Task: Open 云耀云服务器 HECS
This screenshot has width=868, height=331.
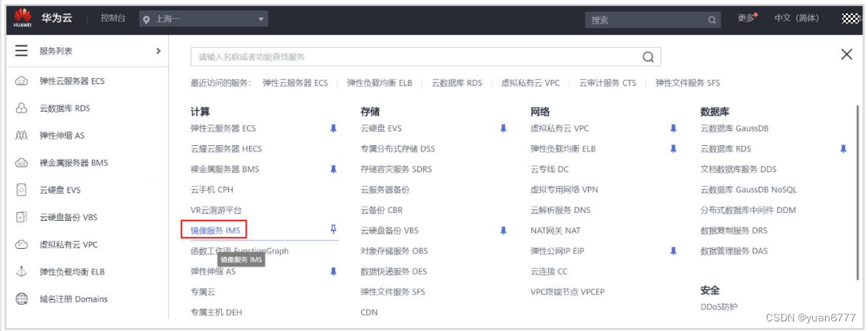Action: pos(226,149)
